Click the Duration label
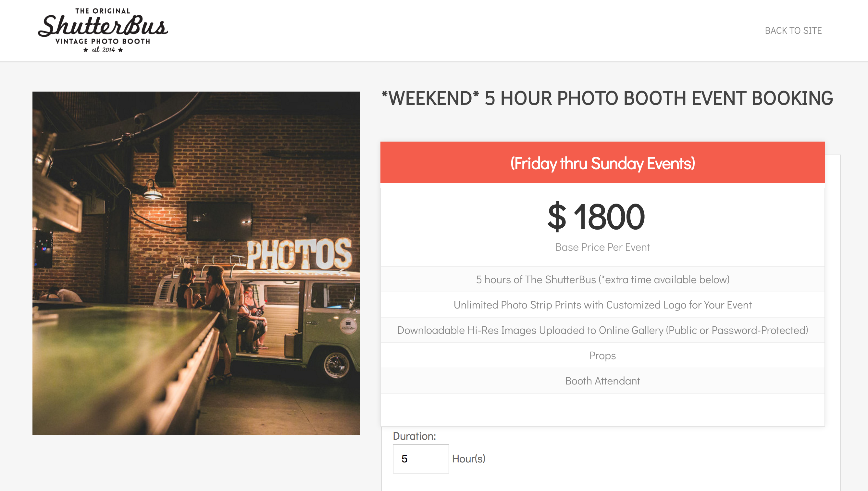Image resolution: width=868 pixels, height=491 pixels. click(414, 436)
